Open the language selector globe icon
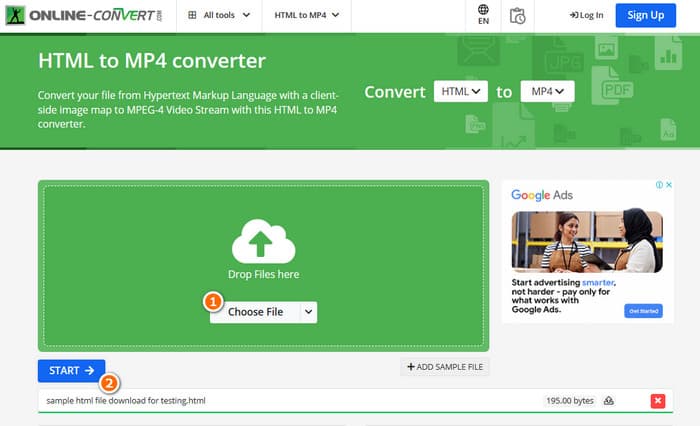The image size is (700, 426). (x=484, y=15)
